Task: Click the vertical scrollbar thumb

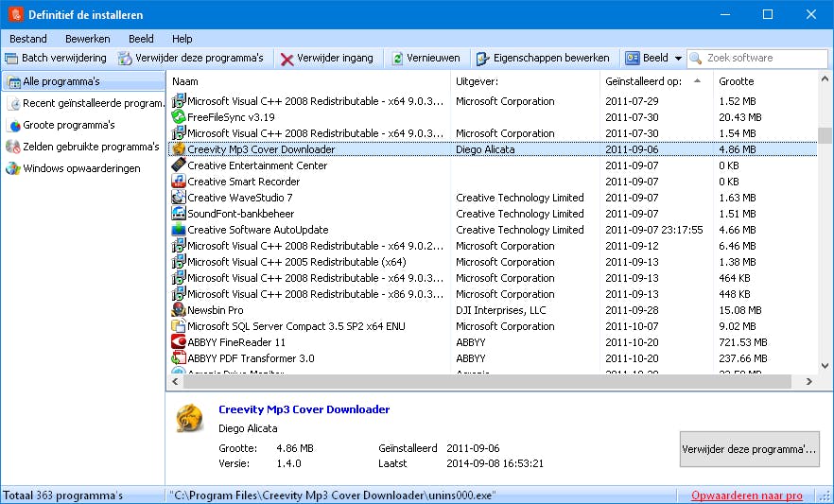Action: (x=825, y=135)
